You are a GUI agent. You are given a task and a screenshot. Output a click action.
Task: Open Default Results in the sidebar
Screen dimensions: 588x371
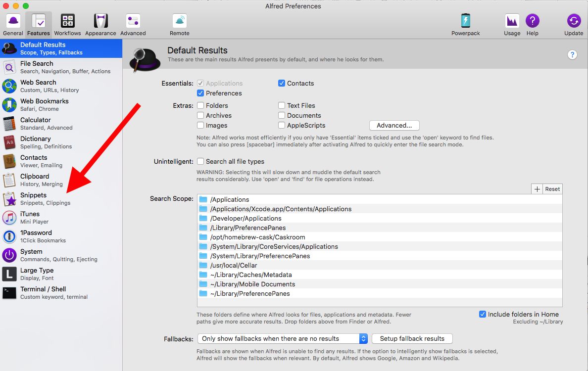point(61,48)
